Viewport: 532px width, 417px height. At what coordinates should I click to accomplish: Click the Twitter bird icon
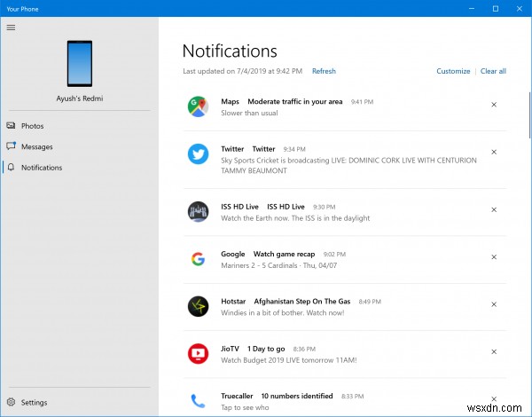pyautogui.click(x=198, y=153)
